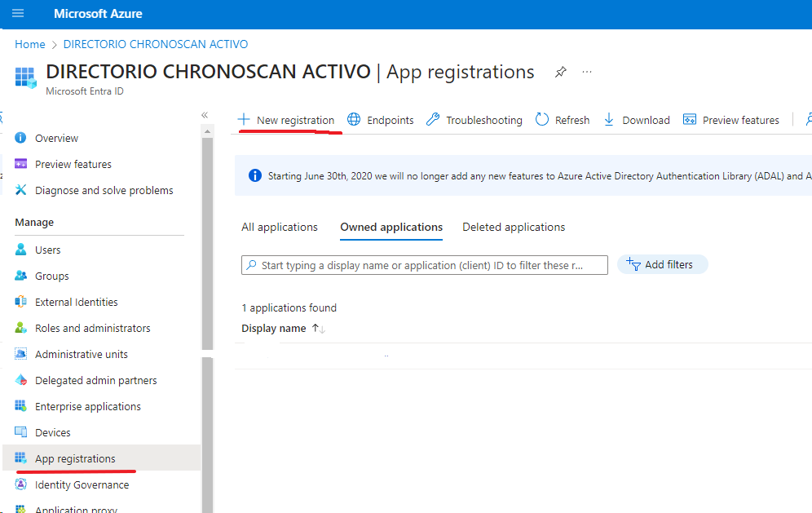Open Endpoints from the toolbar
The width and height of the screenshot is (812, 513).
click(x=381, y=120)
